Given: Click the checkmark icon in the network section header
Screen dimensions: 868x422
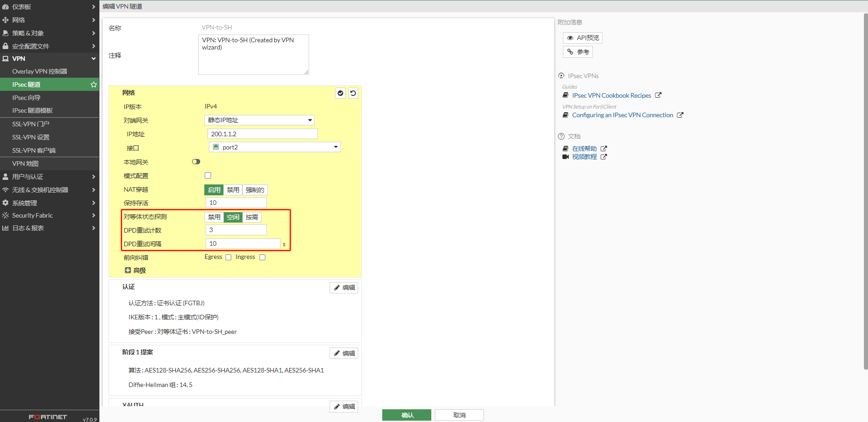Looking at the screenshot, I should pyautogui.click(x=340, y=93).
